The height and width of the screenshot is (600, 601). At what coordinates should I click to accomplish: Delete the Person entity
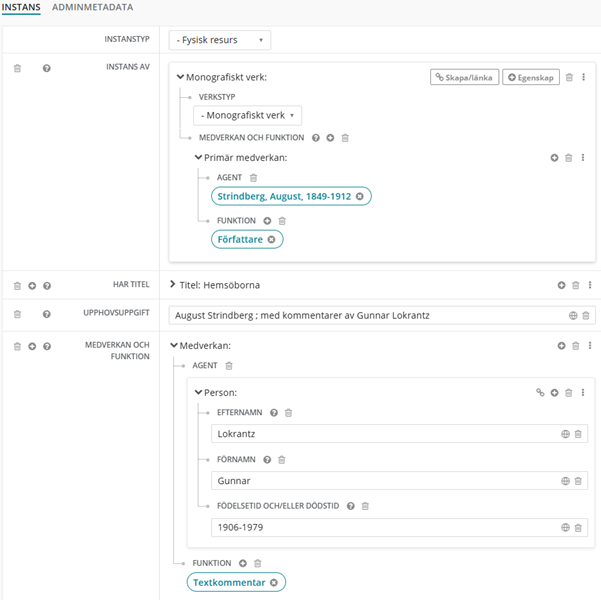(x=568, y=392)
